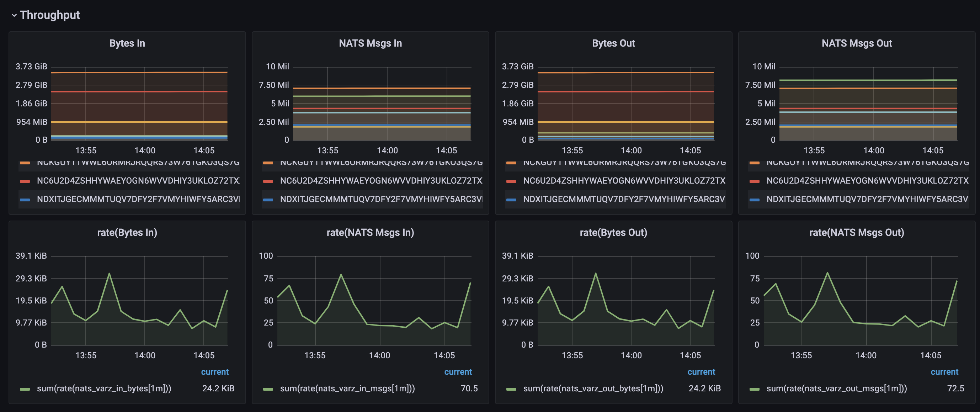Click red color swatch in Bytes In legend
Viewport: 980px width, 412px height.
pyautogui.click(x=25, y=181)
